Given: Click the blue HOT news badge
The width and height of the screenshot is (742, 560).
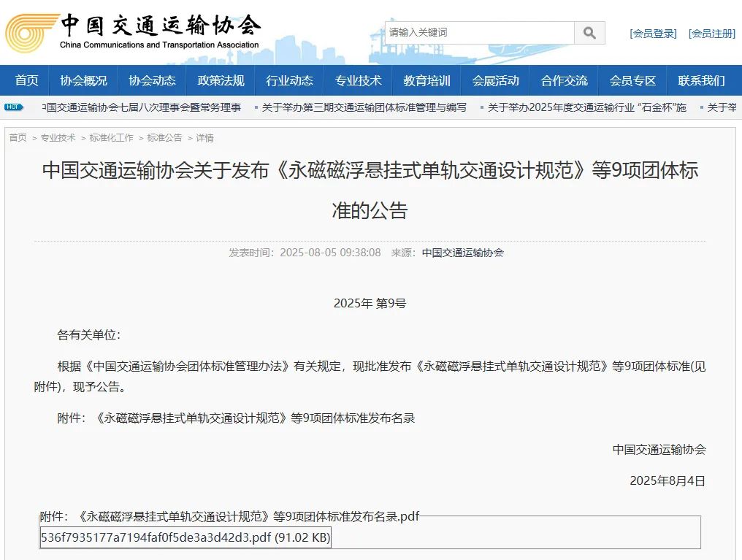Looking at the screenshot, I should click(14, 107).
